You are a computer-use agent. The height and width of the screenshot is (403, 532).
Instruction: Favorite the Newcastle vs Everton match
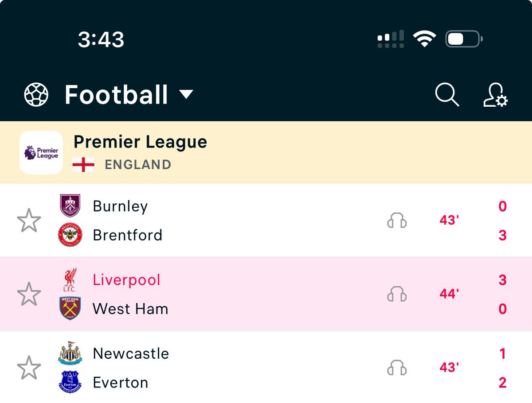pos(29,368)
